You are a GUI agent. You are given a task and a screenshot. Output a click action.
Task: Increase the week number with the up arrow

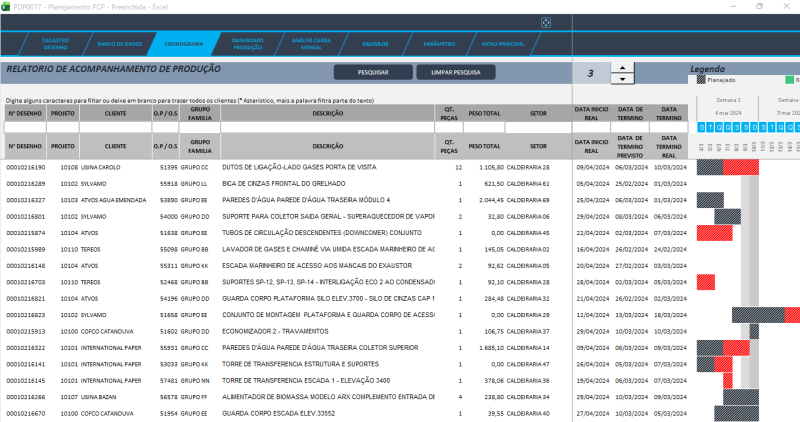(621, 68)
